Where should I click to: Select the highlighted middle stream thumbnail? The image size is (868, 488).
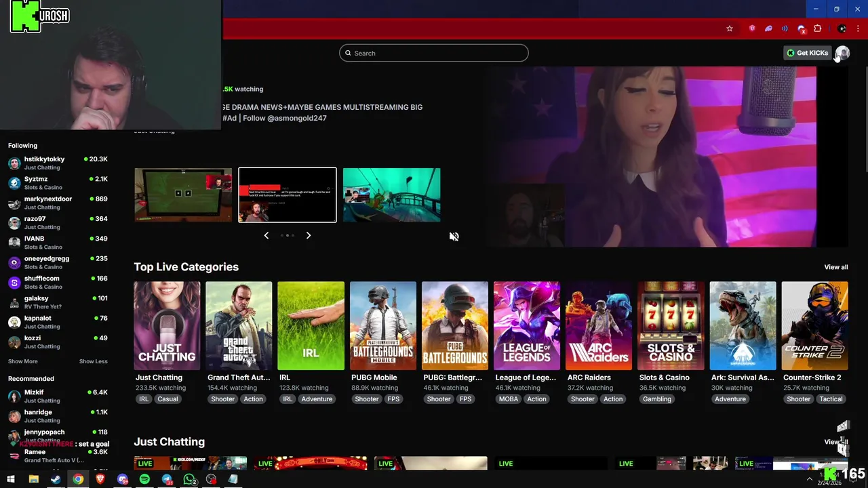tap(288, 195)
